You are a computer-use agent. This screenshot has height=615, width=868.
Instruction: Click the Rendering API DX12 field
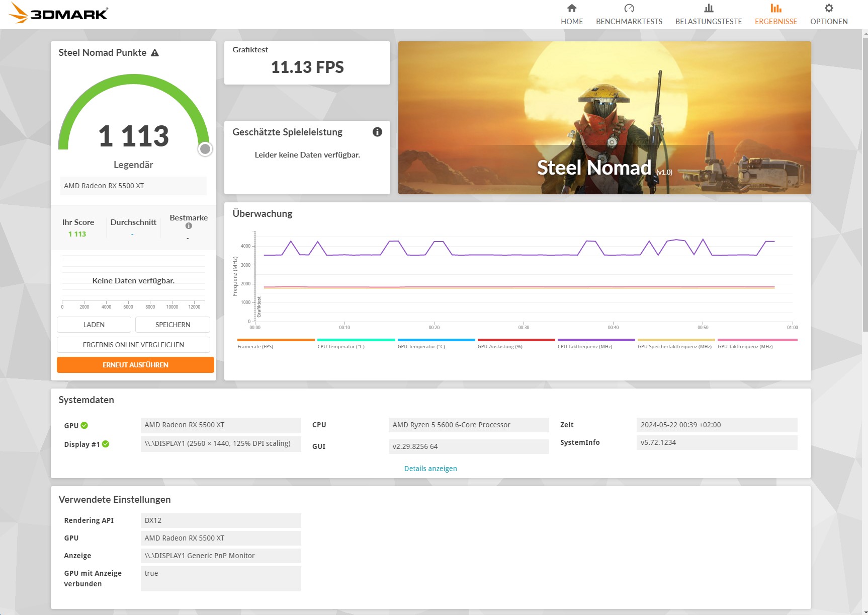pos(221,520)
